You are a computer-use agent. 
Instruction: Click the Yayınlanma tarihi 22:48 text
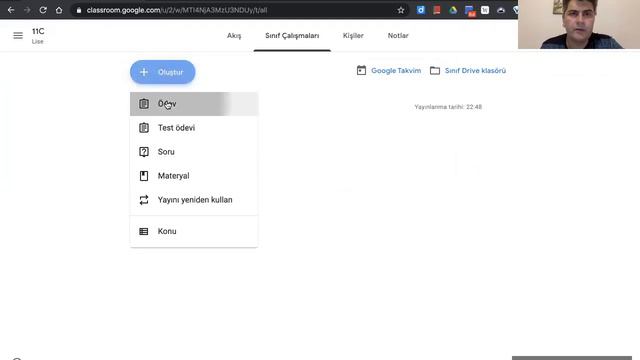coord(448,107)
